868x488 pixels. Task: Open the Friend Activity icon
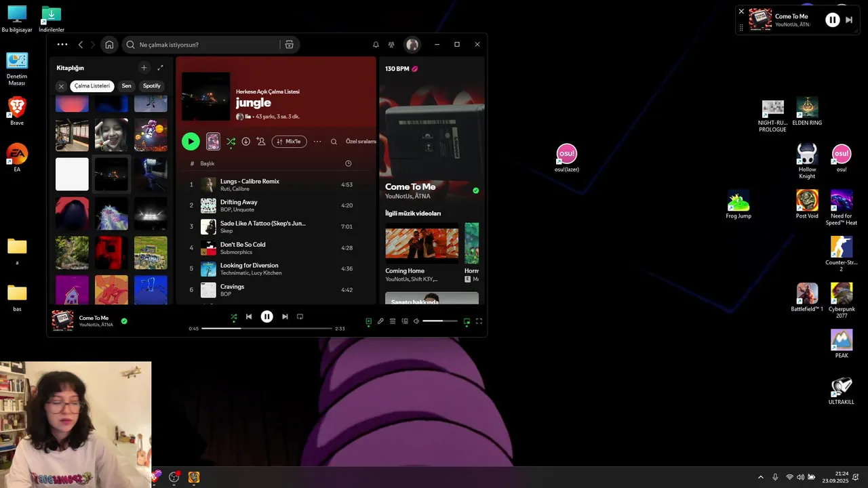tap(391, 45)
